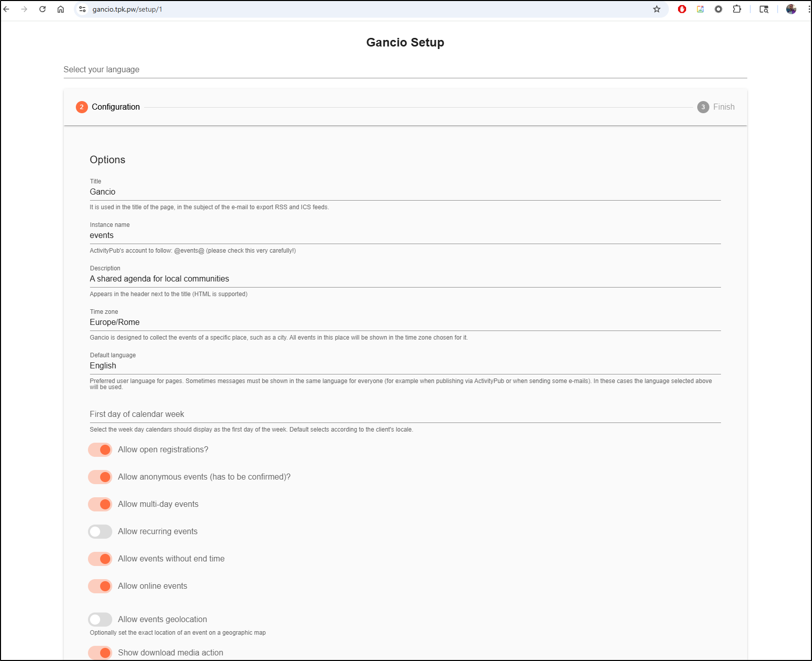Reload the page with refresh icon
Image resolution: width=812 pixels, height=661 pixels.
[42, 9]
